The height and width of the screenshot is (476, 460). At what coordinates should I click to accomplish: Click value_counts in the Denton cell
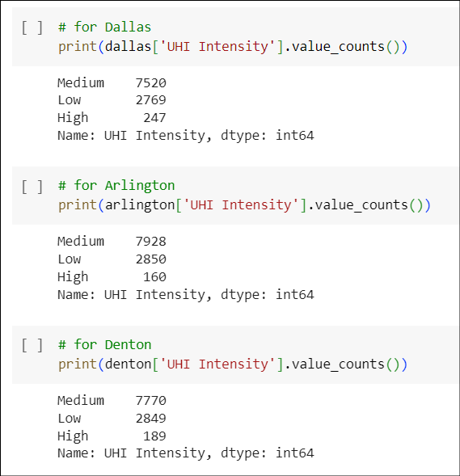point(338,364)
